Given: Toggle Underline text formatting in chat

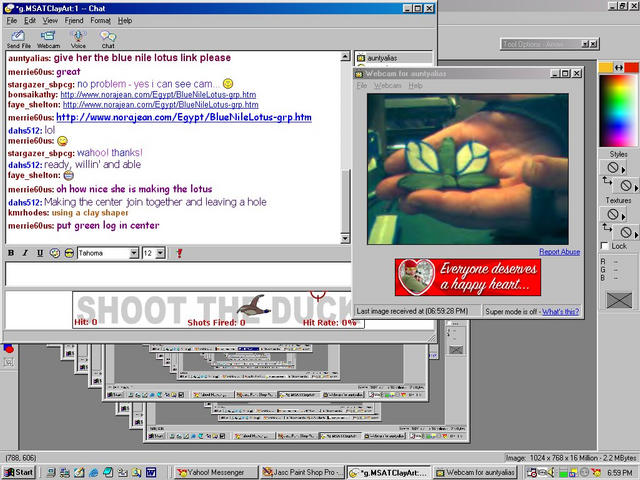Looking at the screenshot, I should [x=40, y=253].
